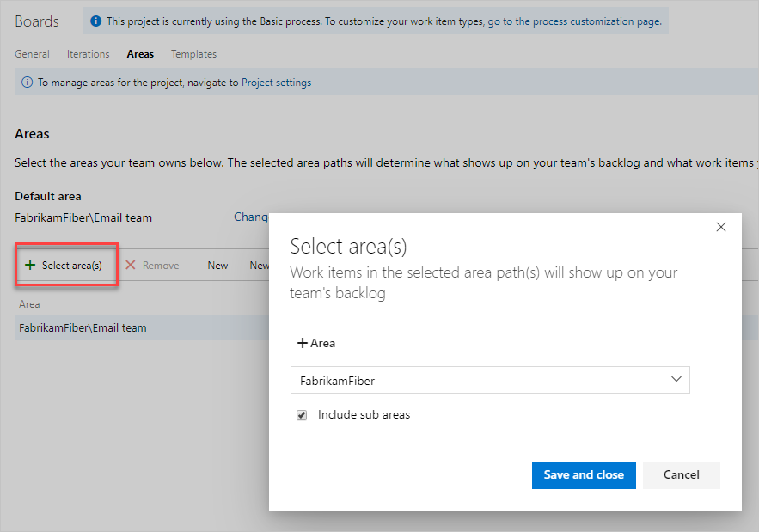This screenshot has width=759, height=532.
Task: Click Save and close button
Action: point(584,475)
